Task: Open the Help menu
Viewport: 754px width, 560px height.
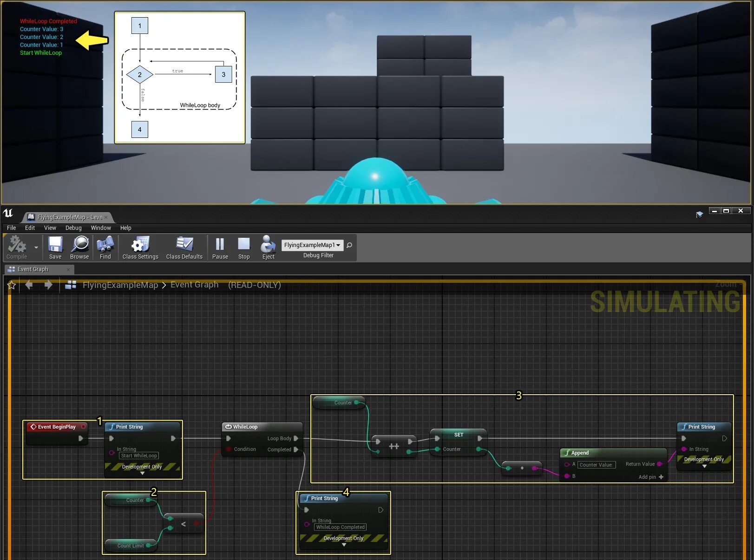Action: [x=126, y=228]
